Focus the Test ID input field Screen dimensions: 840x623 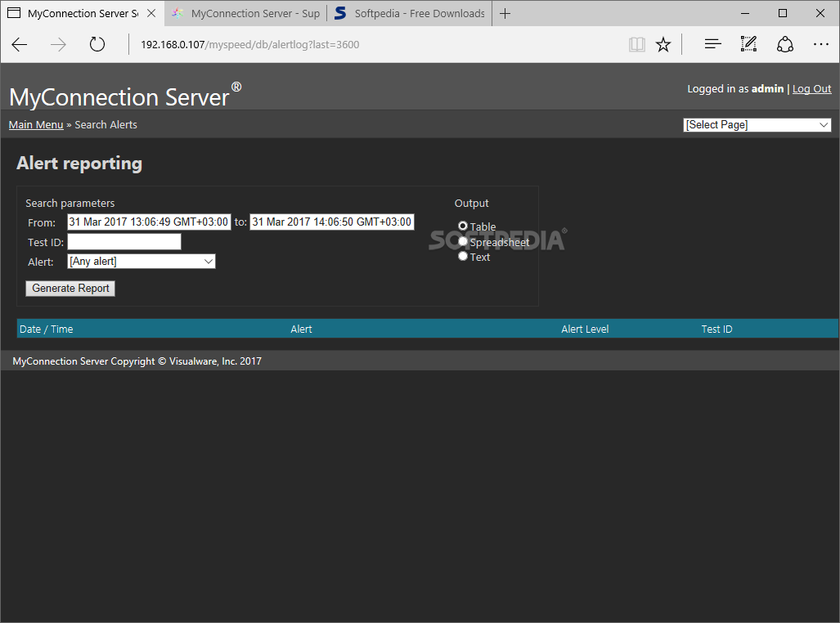coord(124,242)
